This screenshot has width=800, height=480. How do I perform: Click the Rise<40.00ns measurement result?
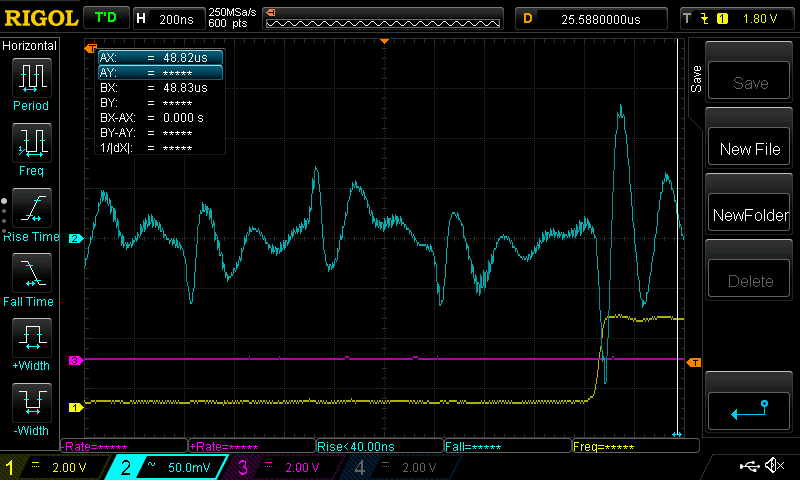(380, 446)
